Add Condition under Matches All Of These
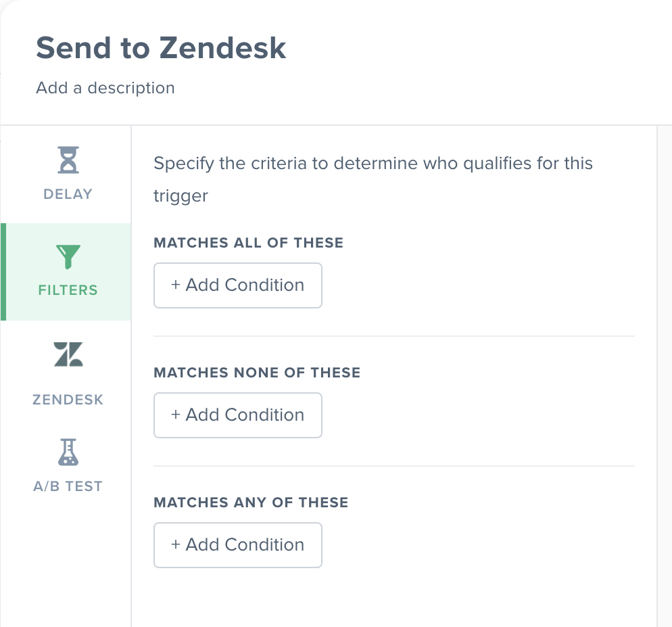Screen dimensions: 672x627 [238, 285]
